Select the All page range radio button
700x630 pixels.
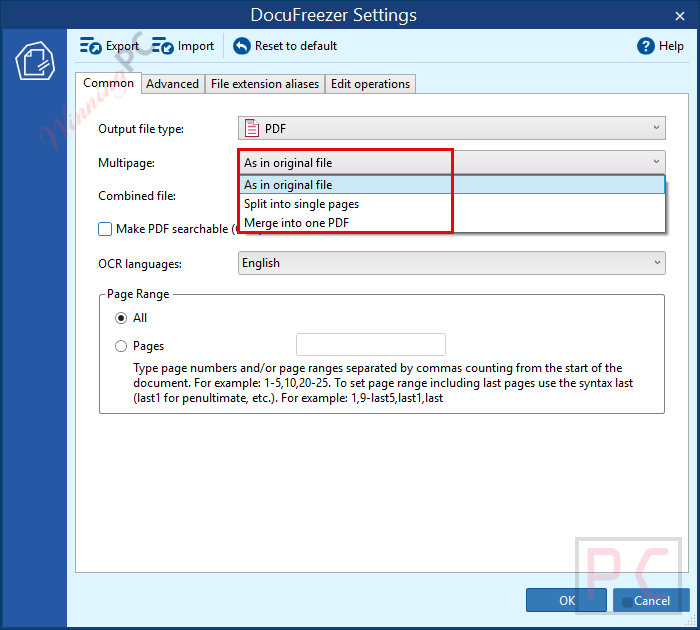(121, 318)
